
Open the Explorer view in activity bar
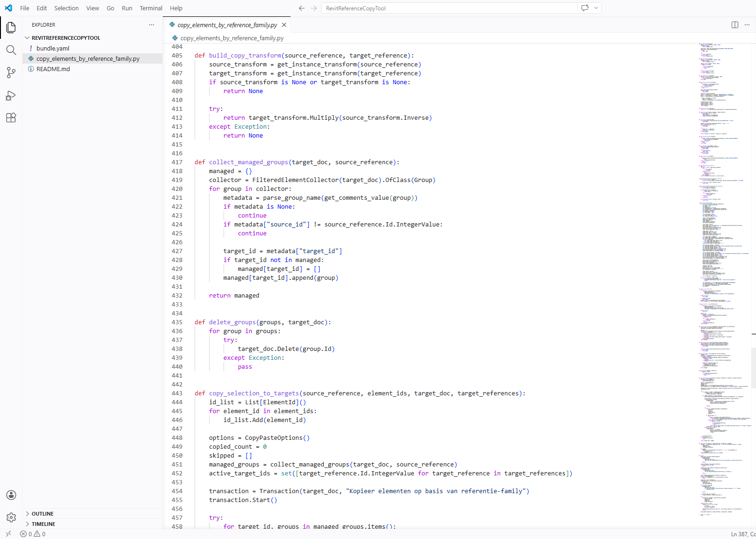coord(11,27)
